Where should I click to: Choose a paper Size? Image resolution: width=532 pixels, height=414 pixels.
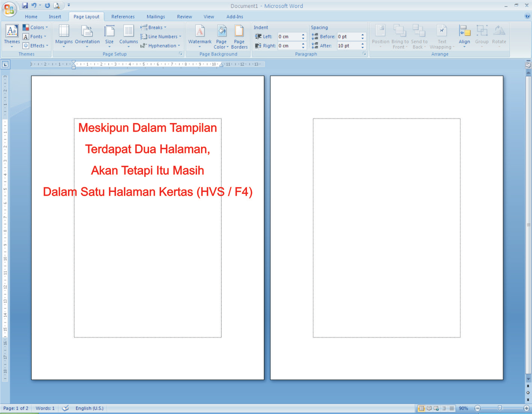pyautogui.click(x=109, y=36)
